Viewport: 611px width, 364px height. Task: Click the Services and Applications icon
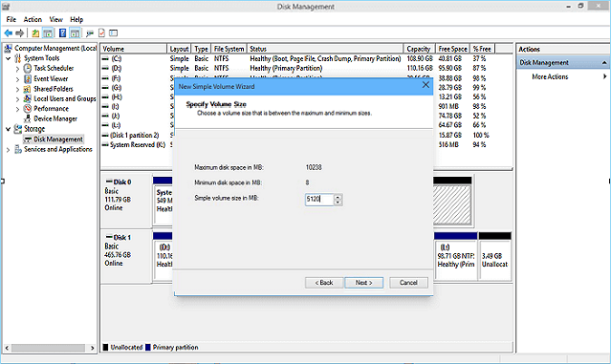pyautogui.click(x=18, y=149)
